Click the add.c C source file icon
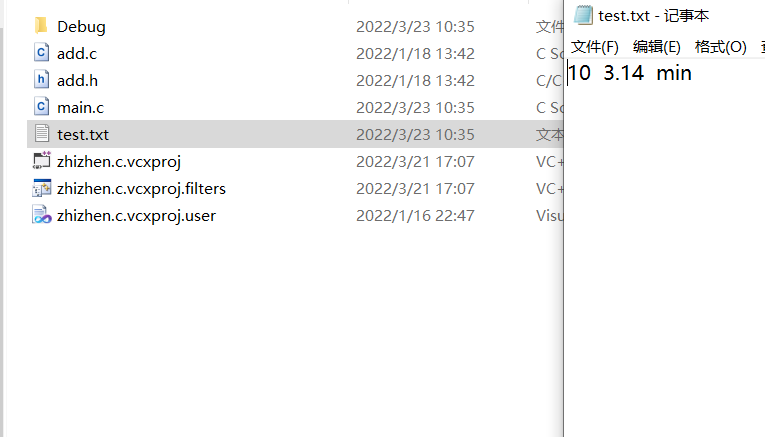Screen dimensions: 765x437 [41, 53]
